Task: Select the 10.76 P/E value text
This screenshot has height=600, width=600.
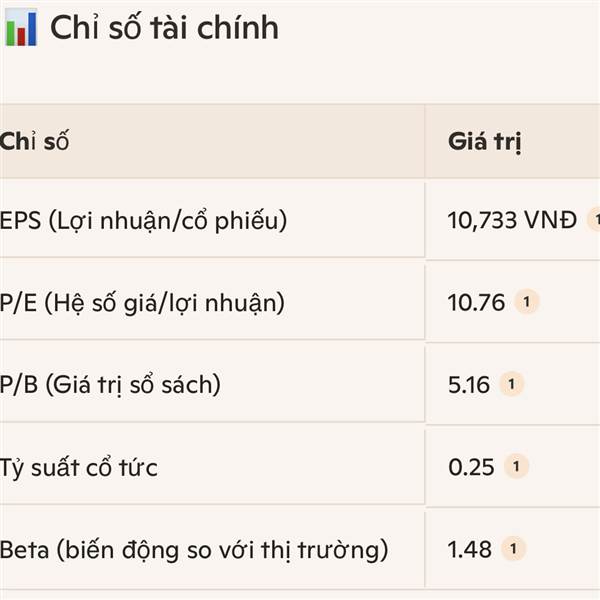Action: [476, 303]
